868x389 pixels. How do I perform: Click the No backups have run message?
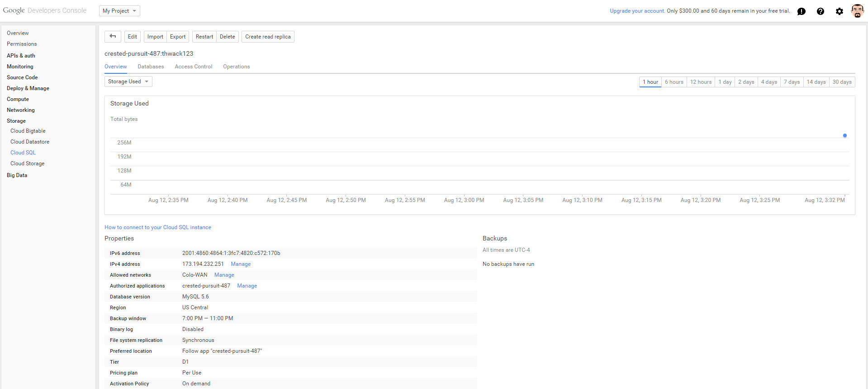click(508, 264)
